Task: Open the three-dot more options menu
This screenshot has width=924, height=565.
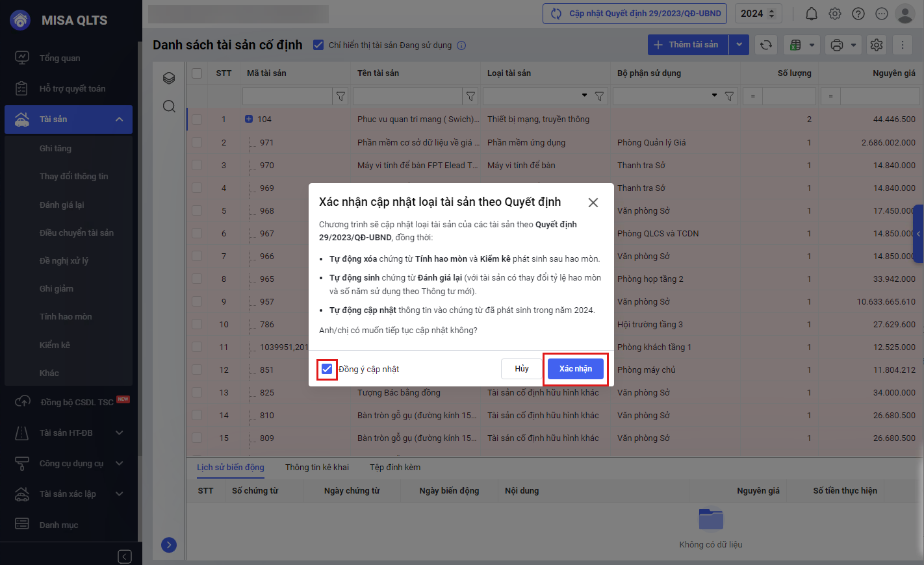Action: coord(903,45)
